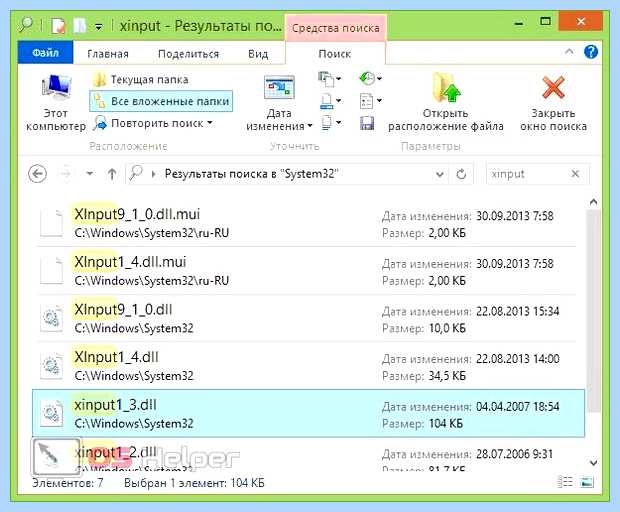The image size is (620, 512).
Task: Switch to Details view icon in status bar
Action: point(565,482)
